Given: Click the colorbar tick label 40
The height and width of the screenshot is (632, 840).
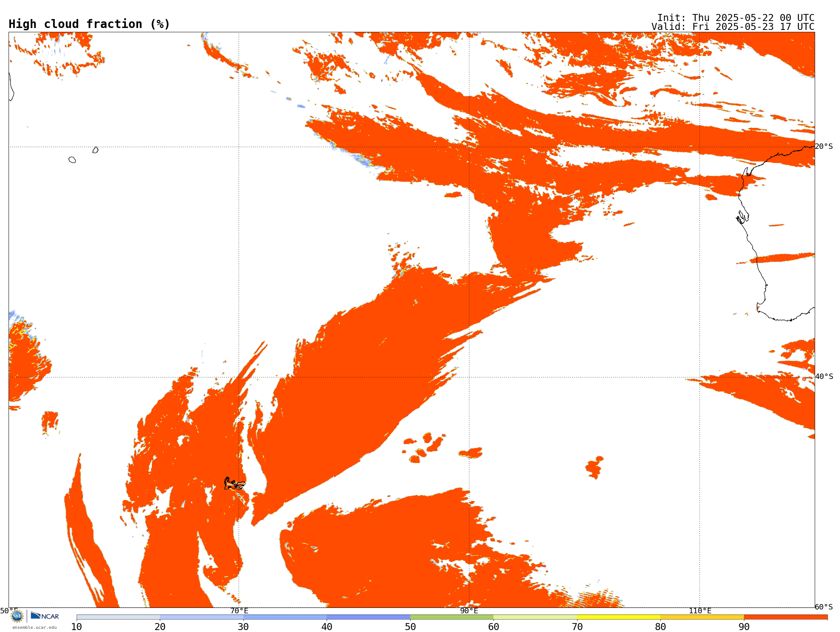Looking at the screenshot, I should [x=327, y=627].
